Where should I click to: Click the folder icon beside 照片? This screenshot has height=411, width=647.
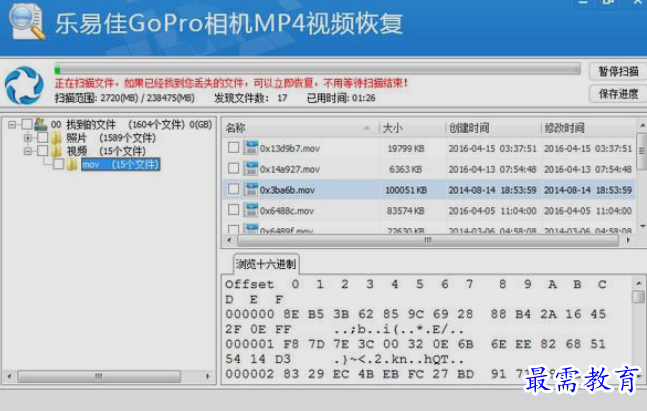(x=57, y=137)
